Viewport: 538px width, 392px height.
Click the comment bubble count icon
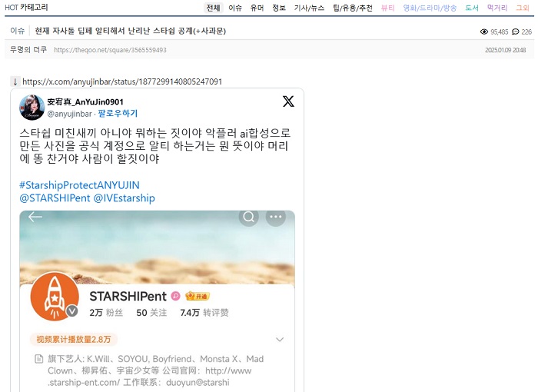click(515, 32)
